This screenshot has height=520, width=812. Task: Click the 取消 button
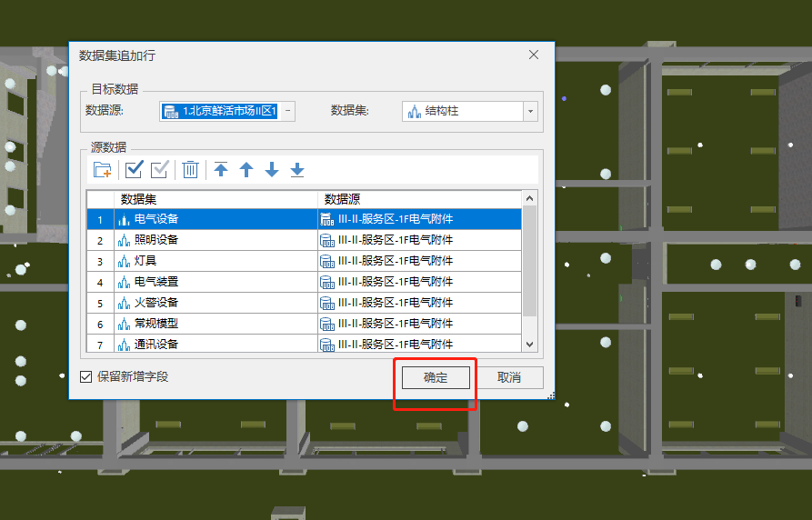[x=509, y=377]
